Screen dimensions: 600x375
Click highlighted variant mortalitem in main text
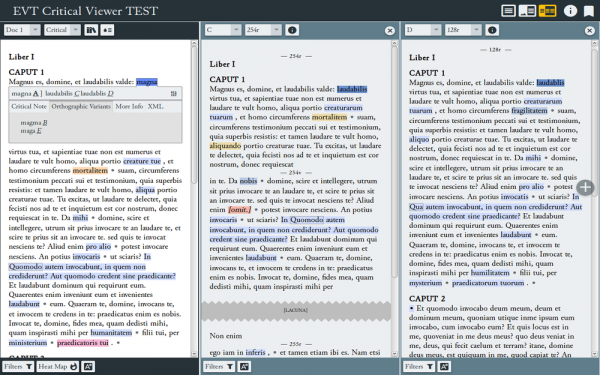[90, 171]
